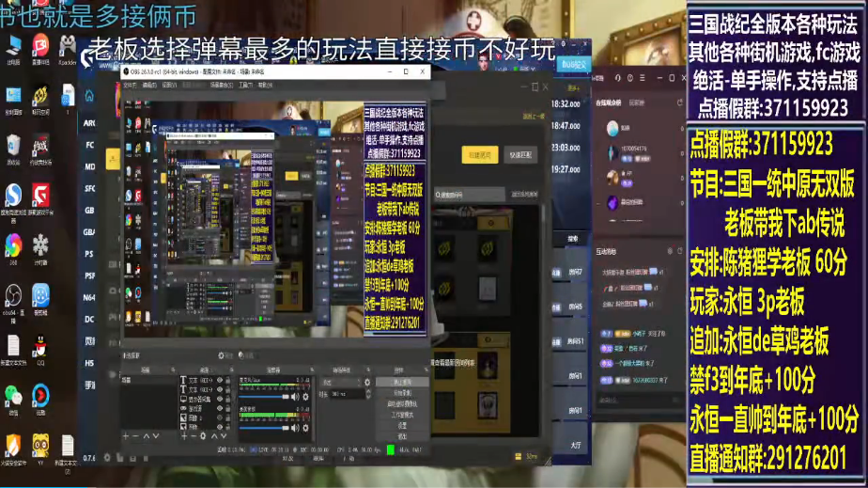Move selected scene up arrow
Viewport: 868px width, 488px height.
[147, 436]
